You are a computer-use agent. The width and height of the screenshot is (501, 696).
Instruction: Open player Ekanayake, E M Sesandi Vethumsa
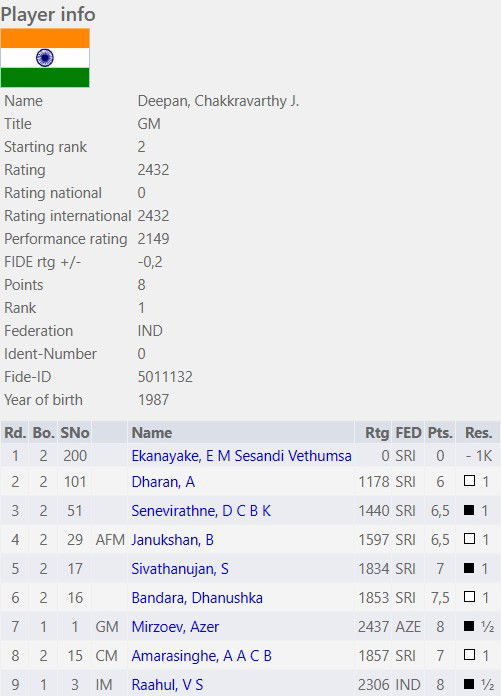click(x=241, y=456)
